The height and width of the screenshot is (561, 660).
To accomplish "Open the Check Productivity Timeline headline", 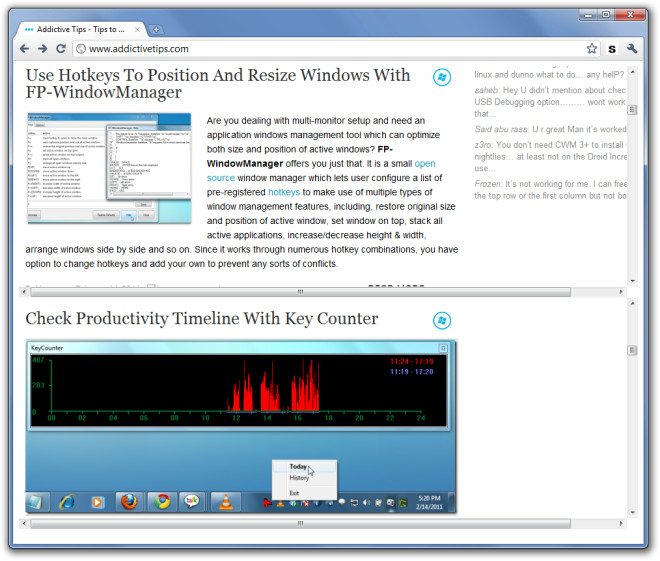I will (202, 319).
